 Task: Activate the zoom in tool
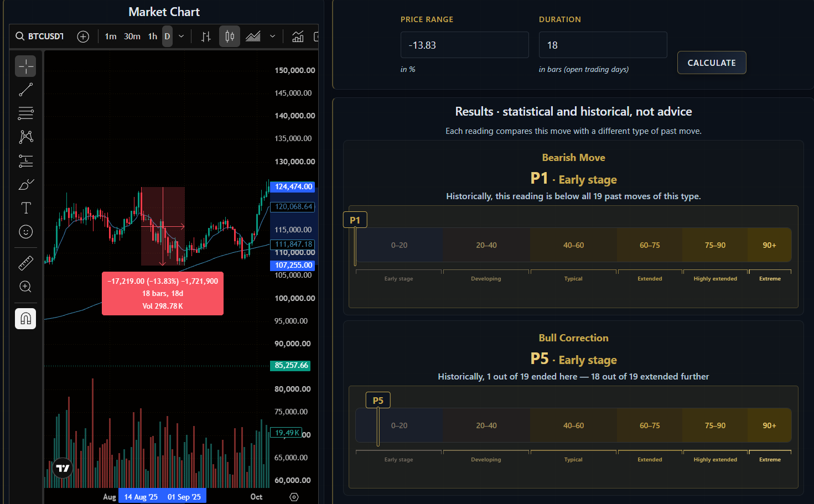pyautogui.click(x=25, y=287)
